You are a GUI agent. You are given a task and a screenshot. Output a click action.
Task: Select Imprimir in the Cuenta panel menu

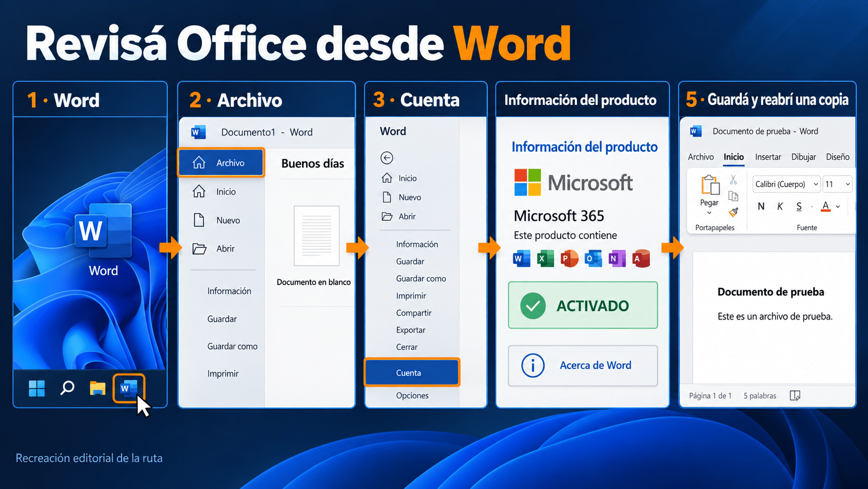click(x=411, y=296)
